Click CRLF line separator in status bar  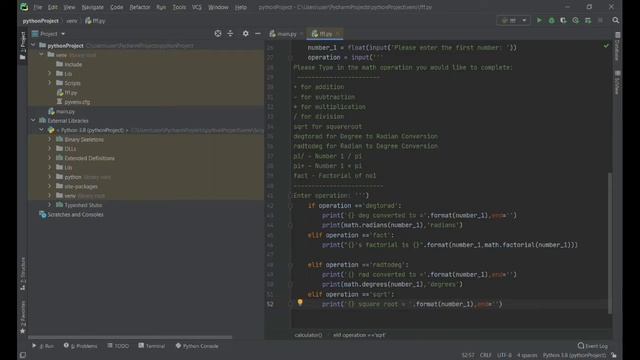pos(486,355)
